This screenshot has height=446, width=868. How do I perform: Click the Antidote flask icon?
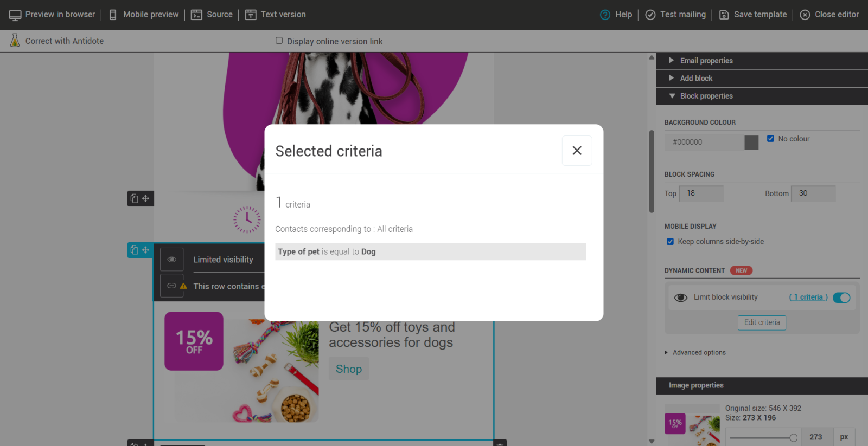click(15, 41)
